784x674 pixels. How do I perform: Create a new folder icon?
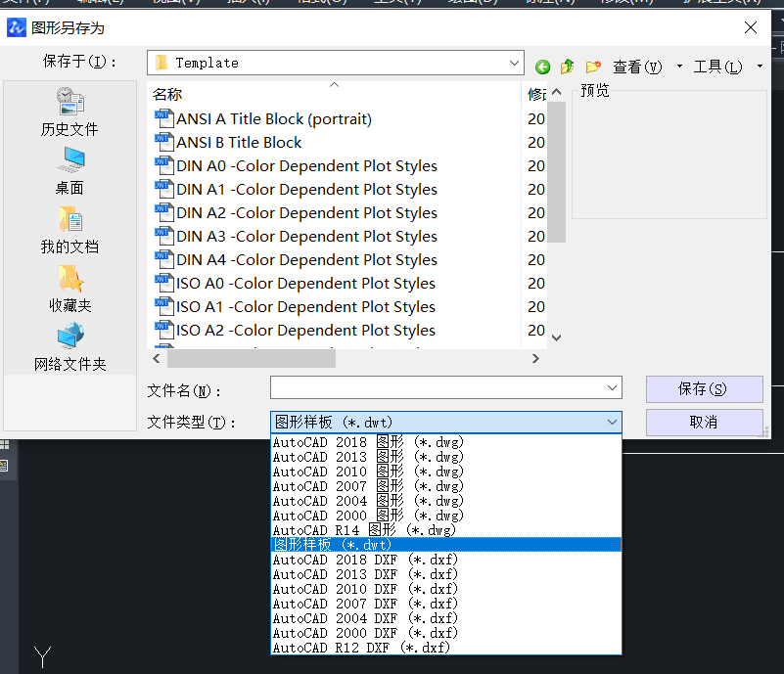[593, 67]
